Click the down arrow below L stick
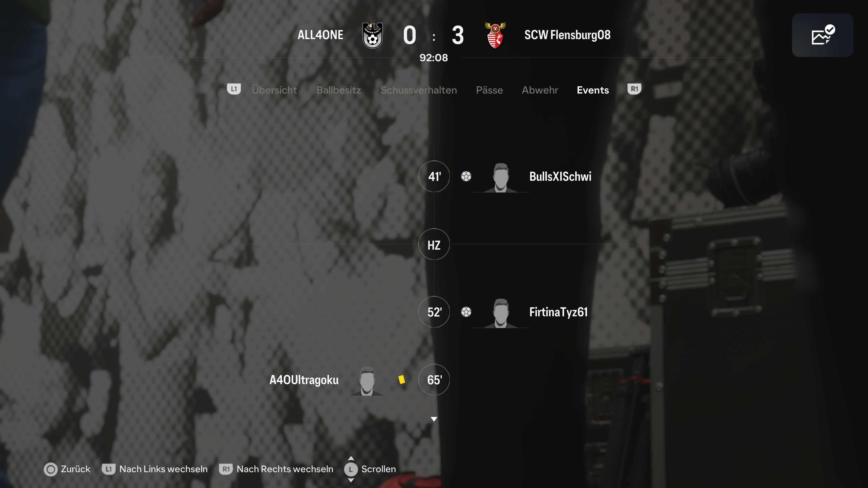Screen dimensions: 868x488 pyautogui.click(x=351, y=480)
